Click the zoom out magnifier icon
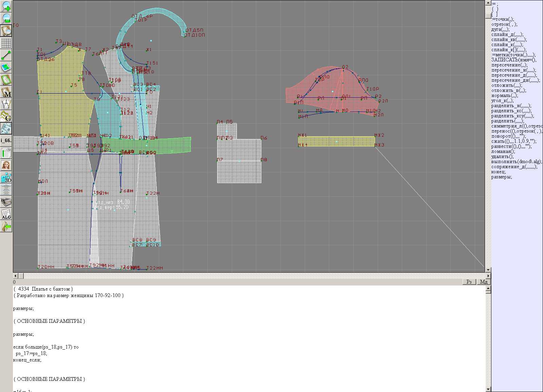This screenshot has width=543, height=392. [x=6, y=18]
